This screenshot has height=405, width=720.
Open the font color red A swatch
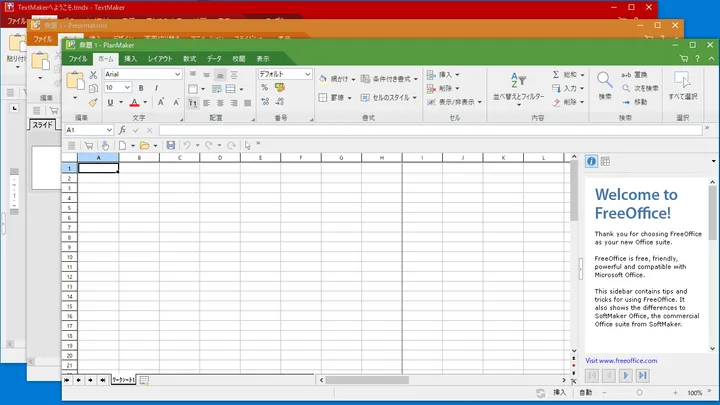(x=132, y=102)
